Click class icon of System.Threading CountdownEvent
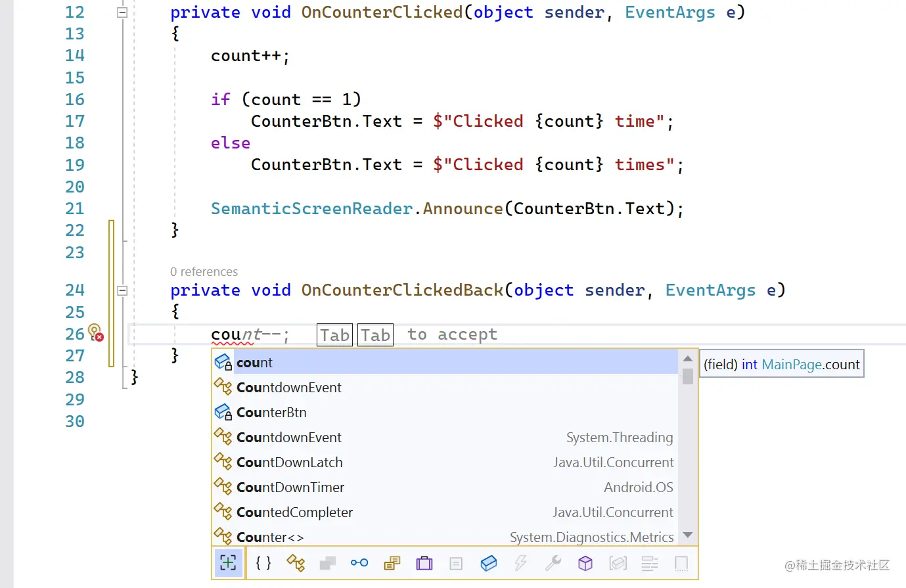This screenshot has width=906, height=588. point(223,437)
